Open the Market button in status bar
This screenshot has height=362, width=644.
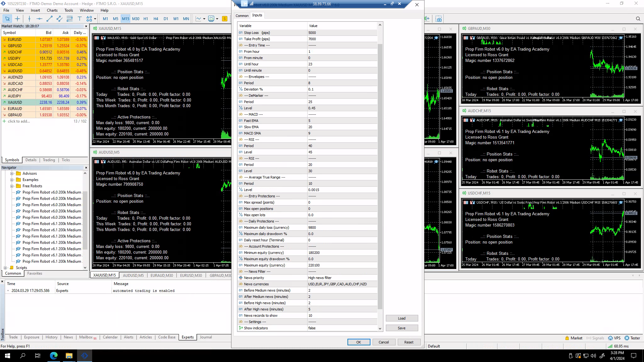[x=574, y=338]
